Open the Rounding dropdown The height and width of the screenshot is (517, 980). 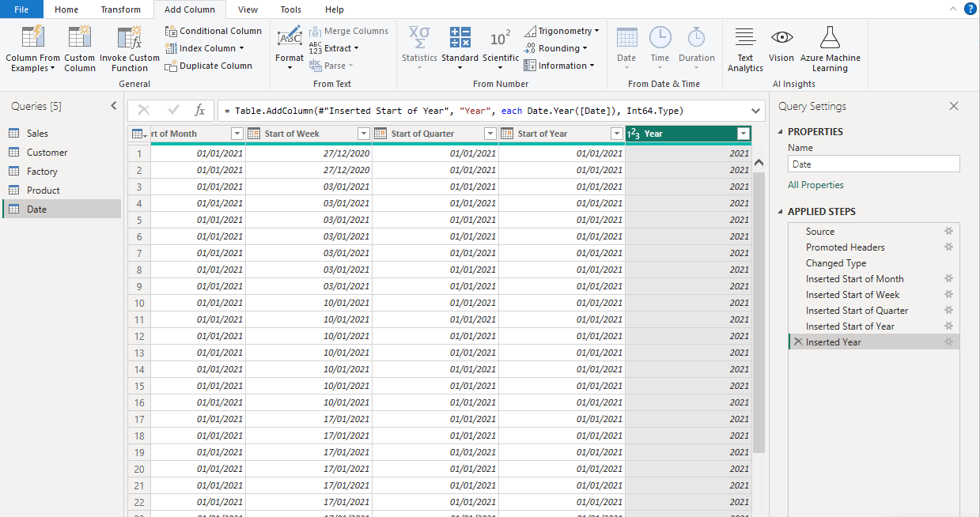556,48
